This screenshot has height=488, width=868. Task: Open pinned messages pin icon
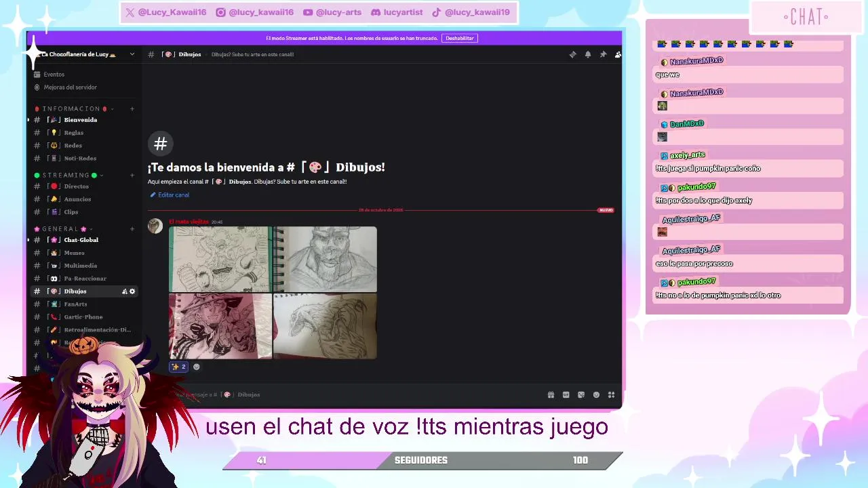(x=603, y=54)
